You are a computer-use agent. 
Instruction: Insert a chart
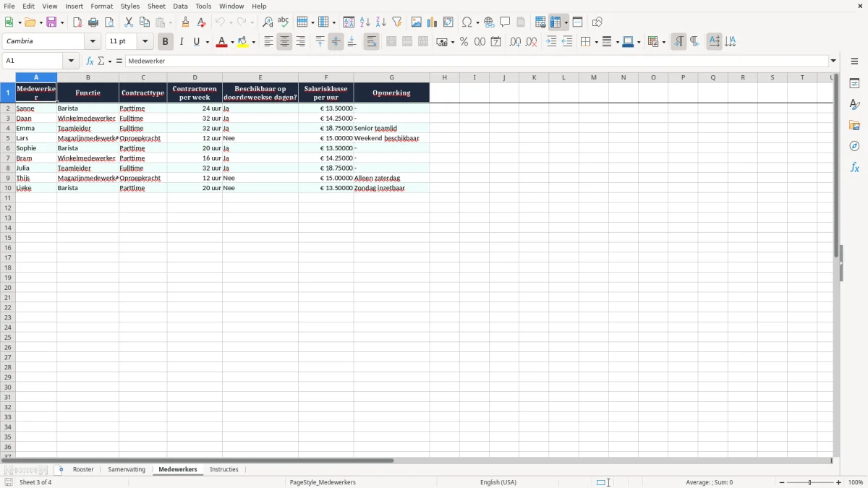pyautogui.click(x=433, y=22)
